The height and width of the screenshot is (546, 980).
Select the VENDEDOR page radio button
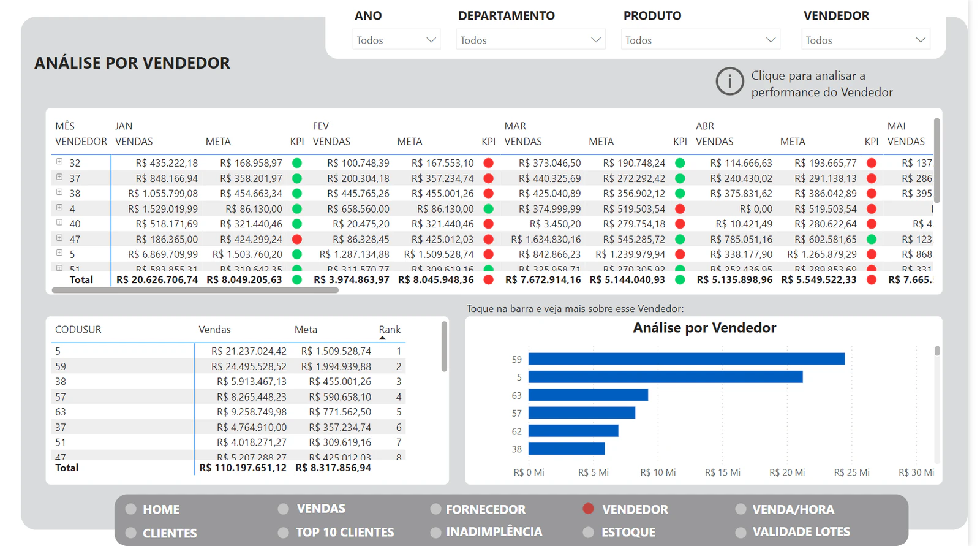pyautogui.click(x=588, y=508)
